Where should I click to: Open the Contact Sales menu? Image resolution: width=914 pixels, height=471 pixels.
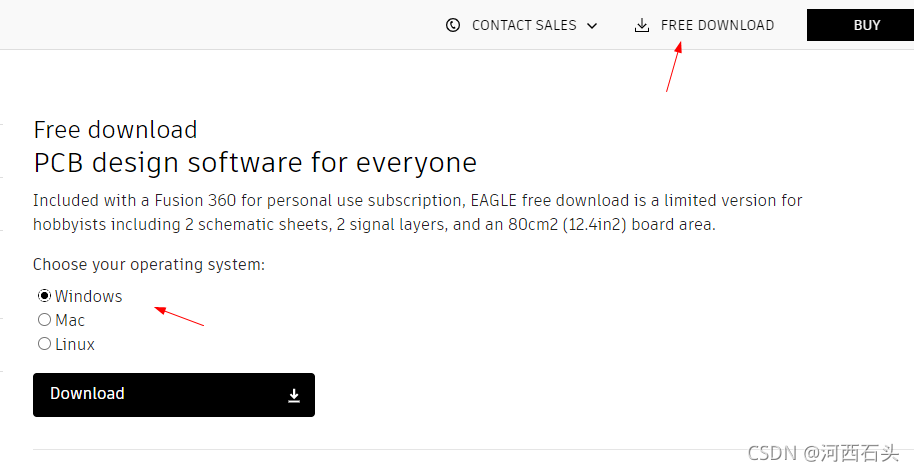(x=523, y=25)
